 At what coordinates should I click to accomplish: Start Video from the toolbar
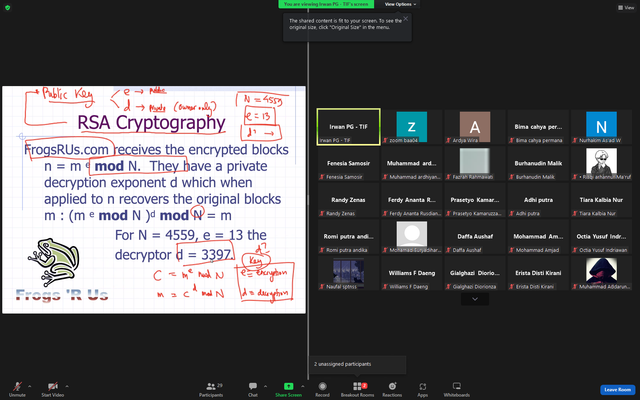pos(53,389)
